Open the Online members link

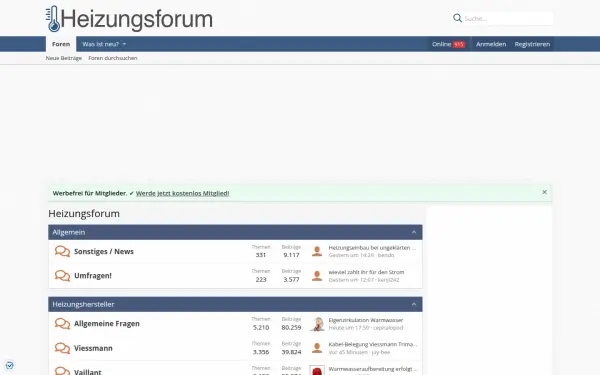pos(448,44)
